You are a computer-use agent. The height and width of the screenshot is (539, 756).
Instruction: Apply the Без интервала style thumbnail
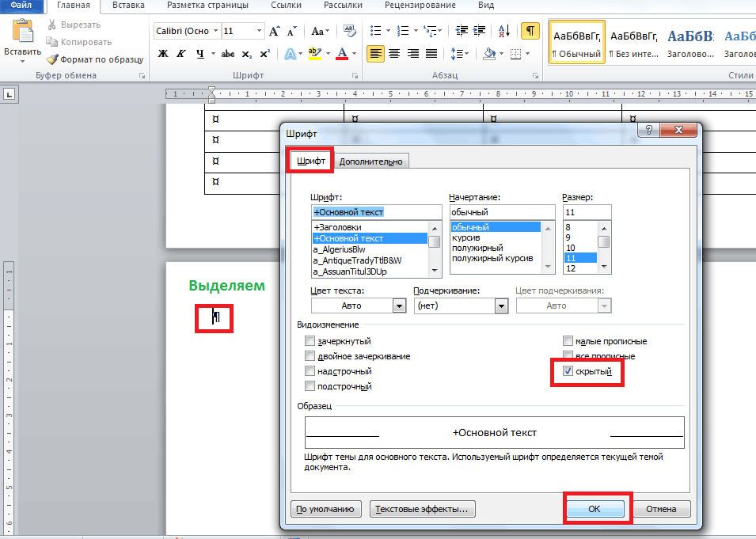click(x=634, y=43)
